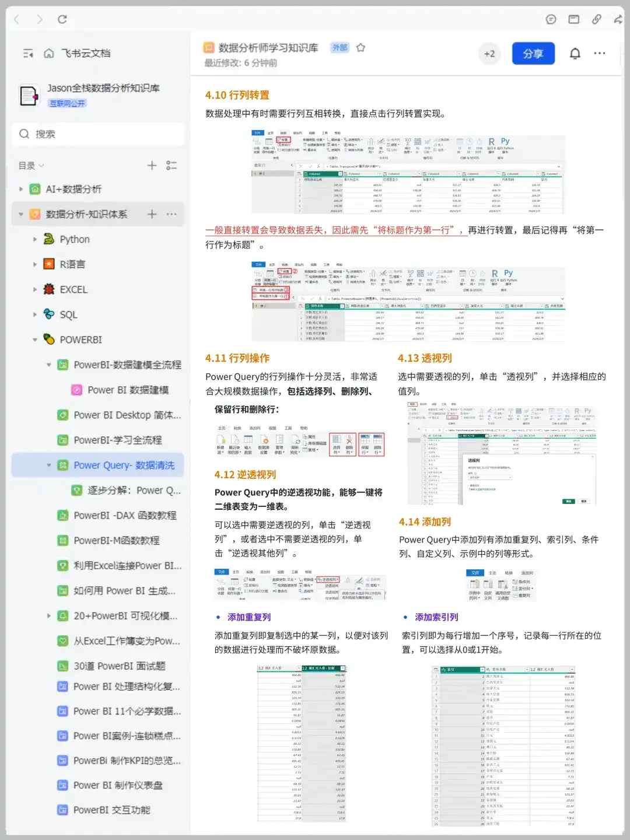Click the forward/share arrow icon top right

coord(617,19)
